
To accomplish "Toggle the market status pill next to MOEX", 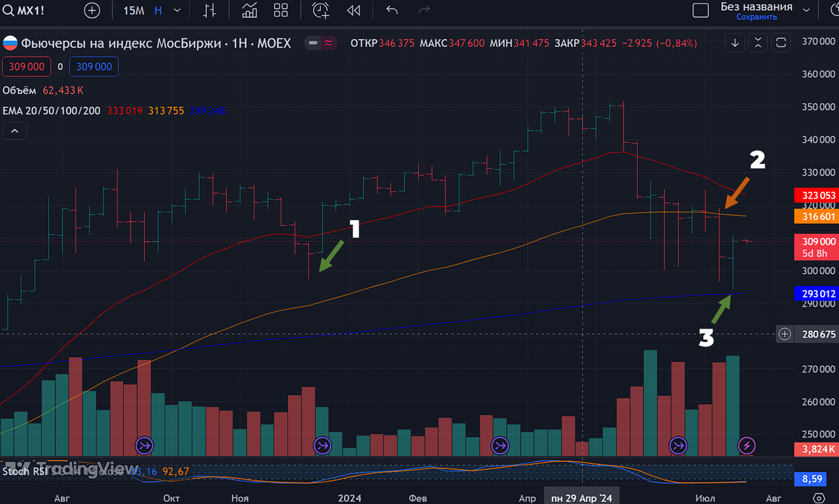I will pyautogui.click(x=322, y=43).
